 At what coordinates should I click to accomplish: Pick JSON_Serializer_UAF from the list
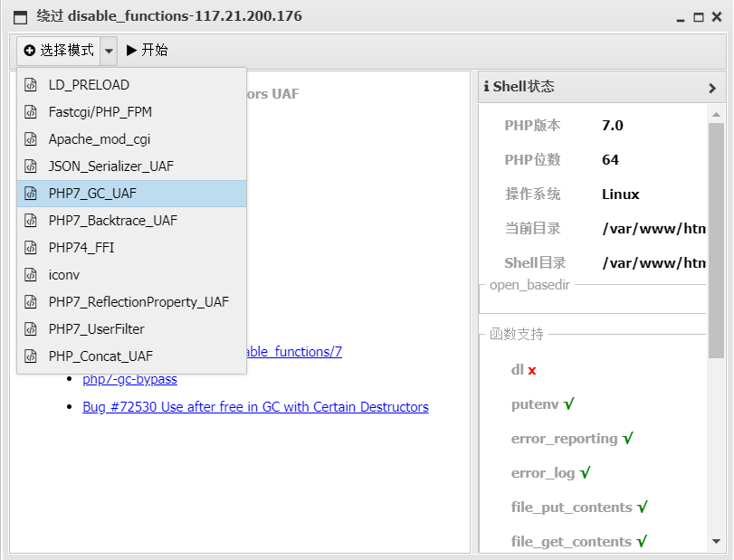(111, 166)
